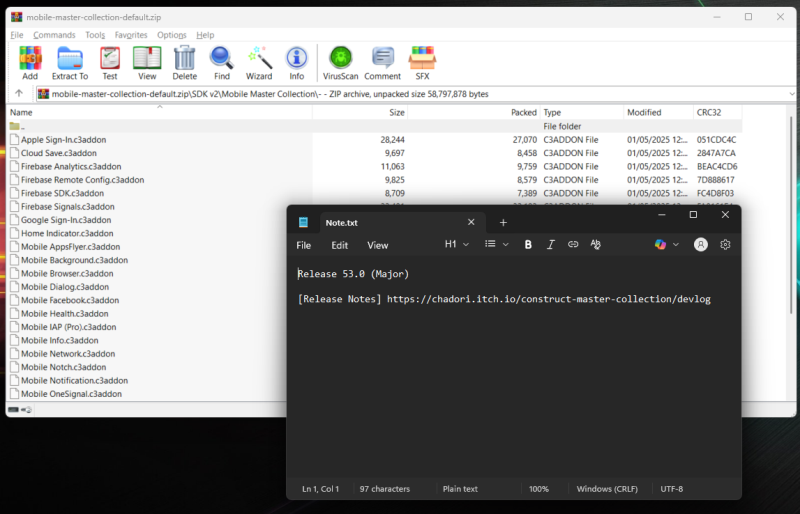Select Firebase Remote Config.c3addon file
800x514 pixels.
pos(82,180)
